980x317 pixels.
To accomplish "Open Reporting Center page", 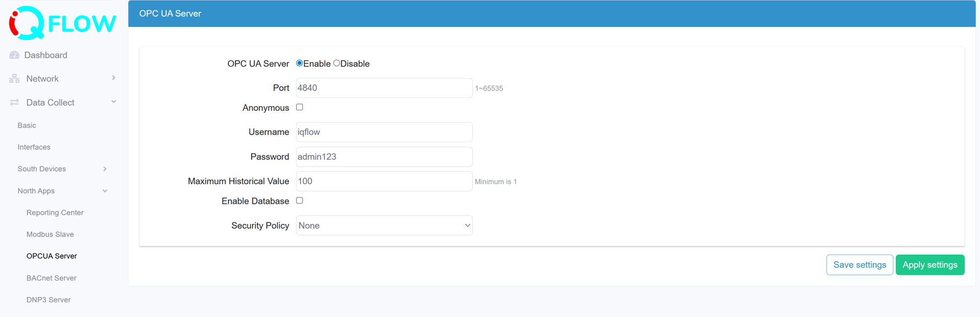I will [55, 212].
